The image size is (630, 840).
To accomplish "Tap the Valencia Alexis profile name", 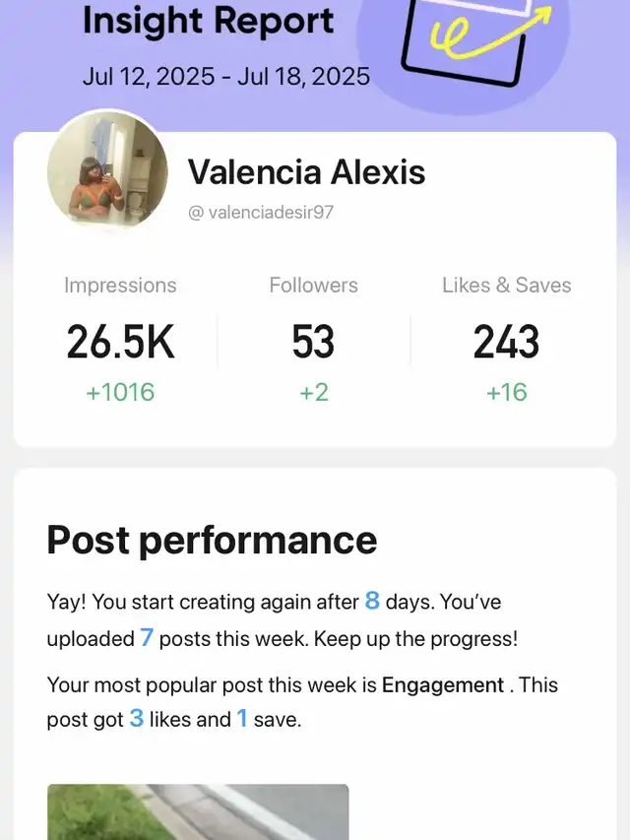I will coord(306,172).
